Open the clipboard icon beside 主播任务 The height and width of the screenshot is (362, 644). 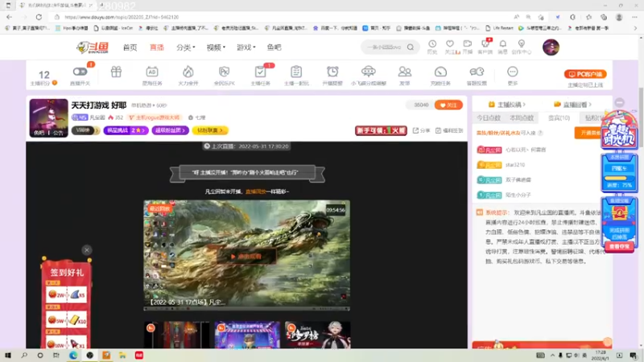coord(296,72)
